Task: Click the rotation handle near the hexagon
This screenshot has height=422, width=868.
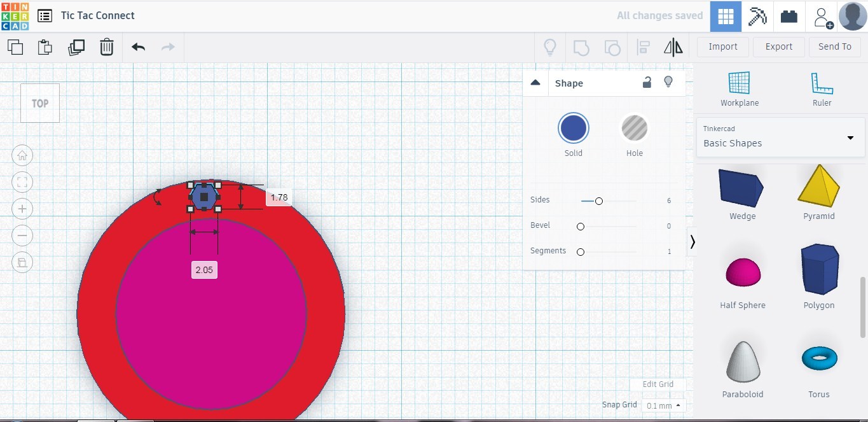Action: (158, 197)
